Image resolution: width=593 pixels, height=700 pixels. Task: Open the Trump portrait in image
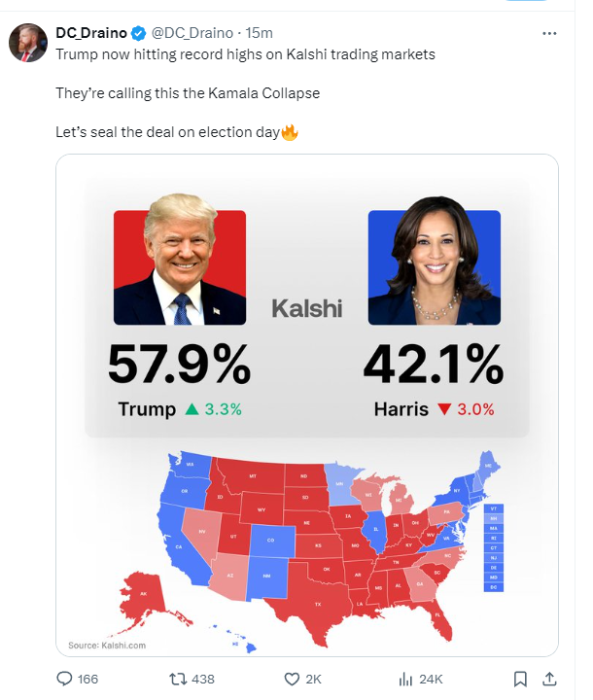(180, 260)
